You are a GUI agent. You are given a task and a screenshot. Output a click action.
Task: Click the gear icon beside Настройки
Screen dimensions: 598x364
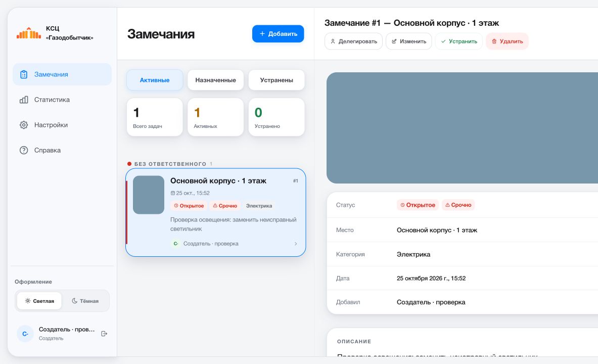click(24, 125)
